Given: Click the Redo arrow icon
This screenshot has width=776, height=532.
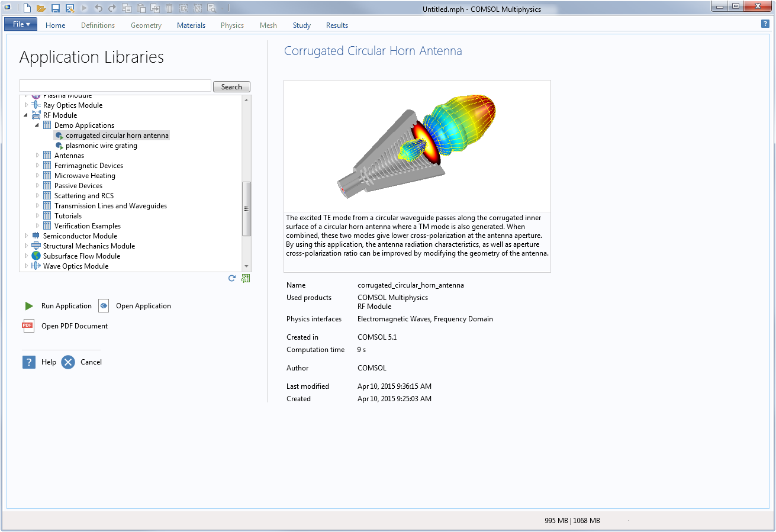Looking at the screenshot, I should coord(112,8).
